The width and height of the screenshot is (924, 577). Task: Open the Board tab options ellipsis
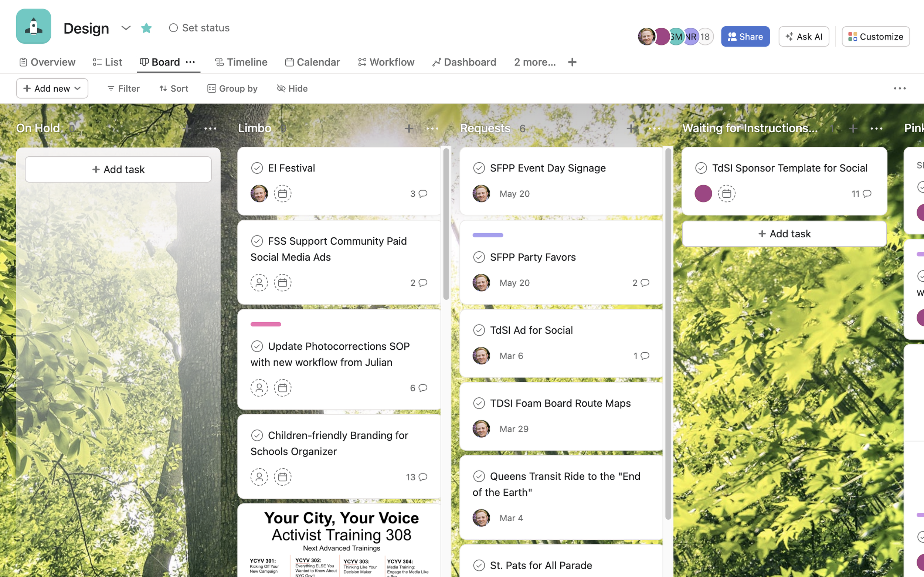tap(190, 62)
